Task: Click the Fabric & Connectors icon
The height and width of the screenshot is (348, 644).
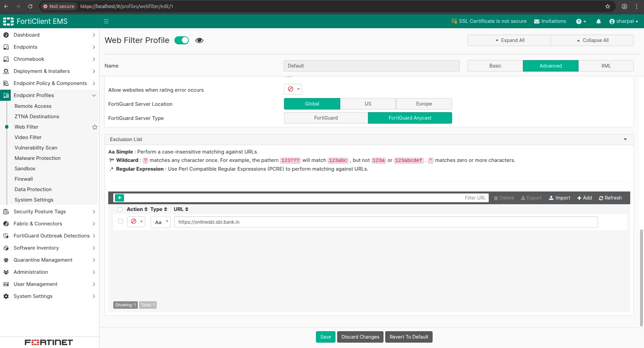Action: pyautogui.click(x=6, y=224)
